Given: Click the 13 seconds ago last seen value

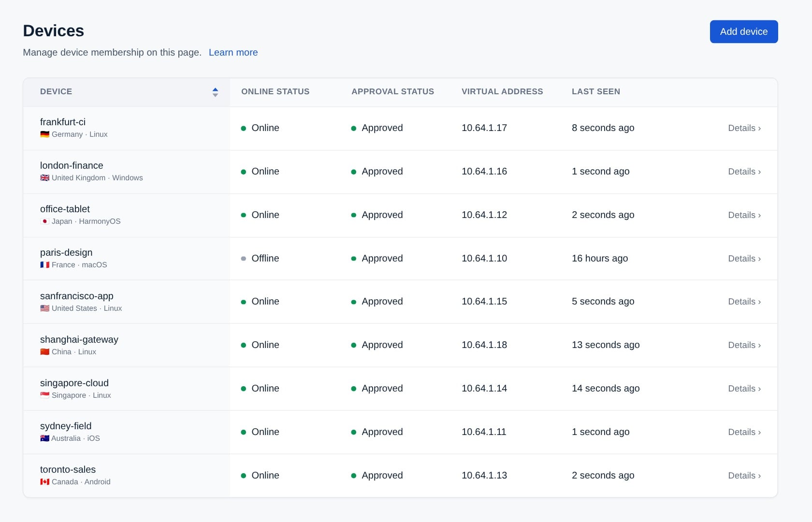Looking at the screenshot, I should pyautogui.click(x=606, y=345).
